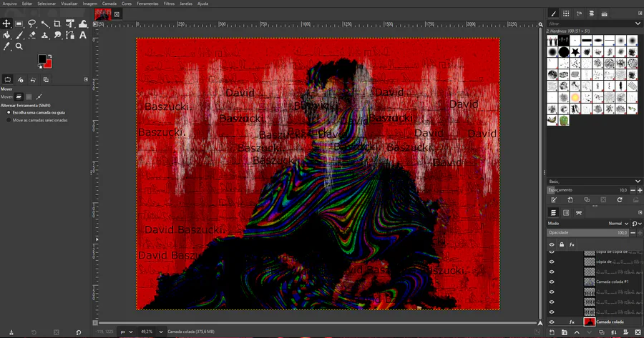
Task: Select the Warp Transform tool
Action: pos(82,24)
